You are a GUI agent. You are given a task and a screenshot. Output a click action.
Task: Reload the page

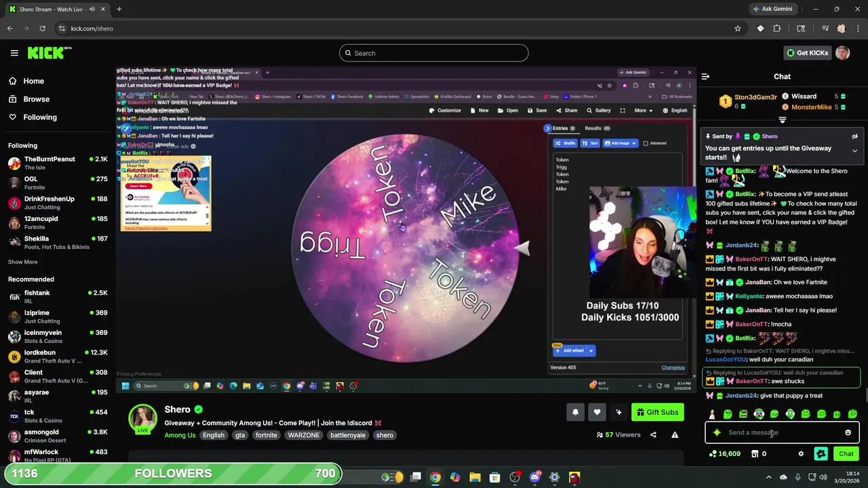coord(42,28)
